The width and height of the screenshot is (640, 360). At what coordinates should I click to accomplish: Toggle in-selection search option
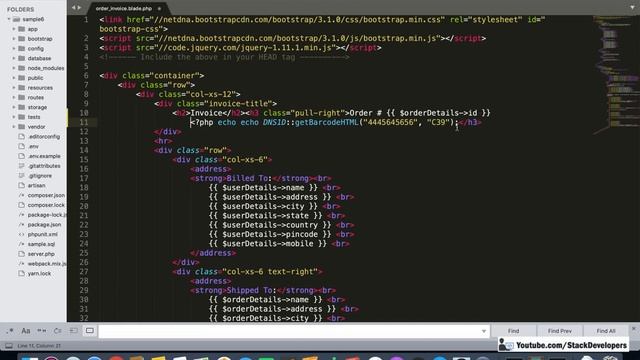pyautogui.click(x=73, y=331)
